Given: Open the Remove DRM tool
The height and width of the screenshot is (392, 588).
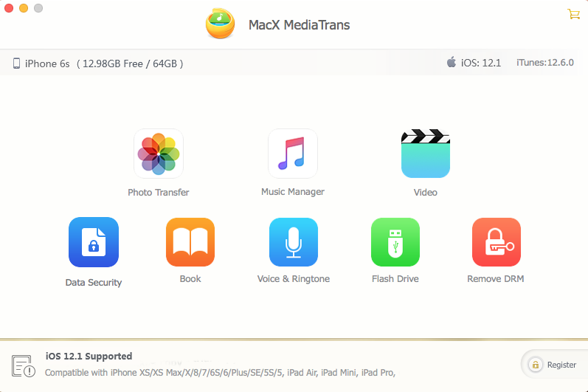Looking at the screenshot, I should pyautogui.click(x=496, y=241).
